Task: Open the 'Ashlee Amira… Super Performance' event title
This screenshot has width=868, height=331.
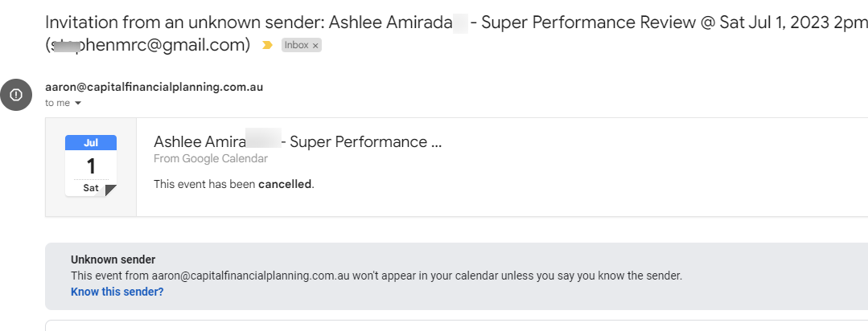Action: pyautogui.click(x=298, y=142)
